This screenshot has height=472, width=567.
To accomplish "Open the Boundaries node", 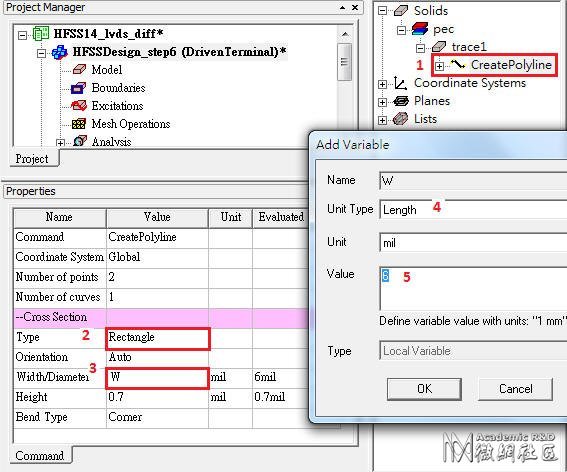I will 118,88.
